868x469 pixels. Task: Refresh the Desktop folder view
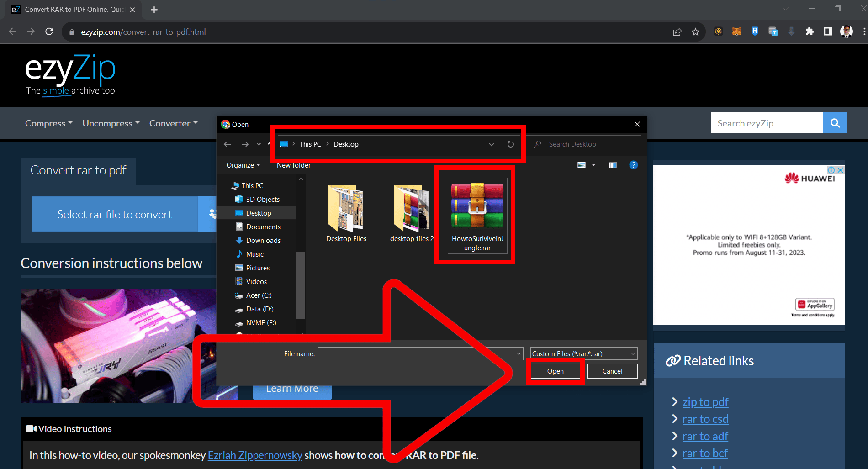click(x=510, y=144)
